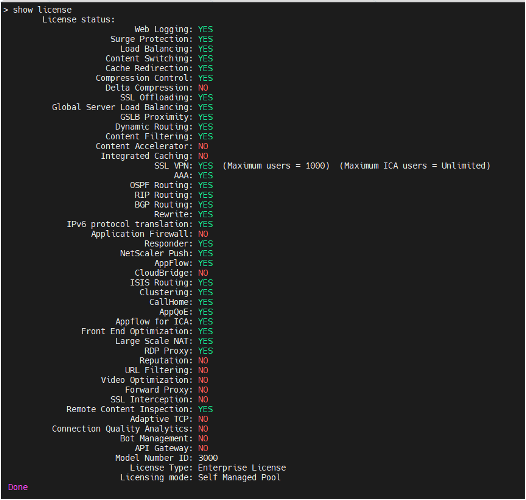Click the 'CallHome:' label
526x500 pixels.
171,302
